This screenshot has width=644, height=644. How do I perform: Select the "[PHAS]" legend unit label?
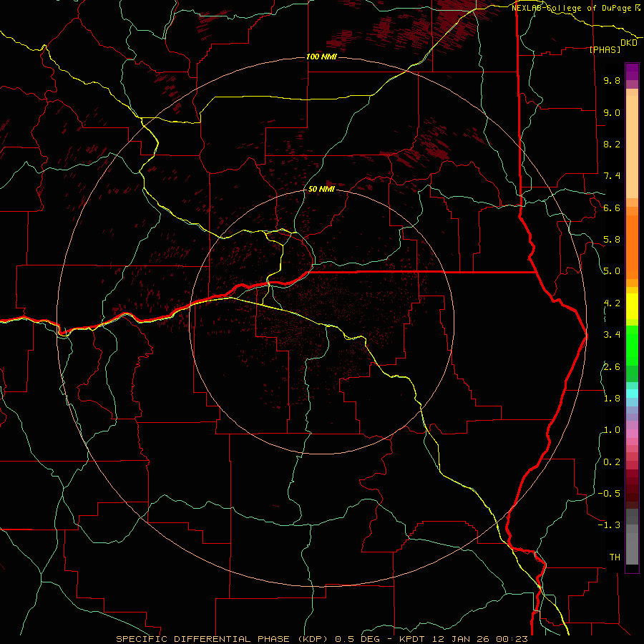point(605,49)
